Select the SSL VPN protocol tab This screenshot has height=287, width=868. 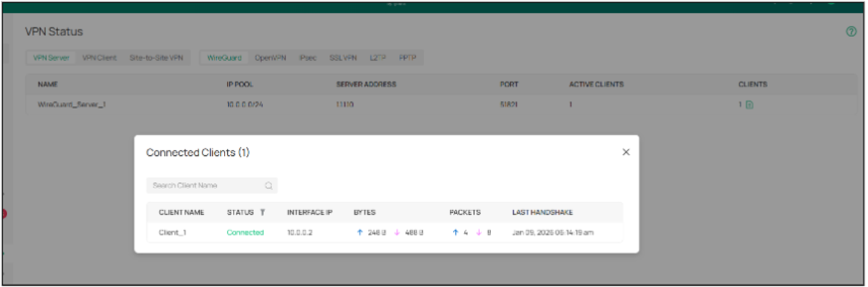343,58
